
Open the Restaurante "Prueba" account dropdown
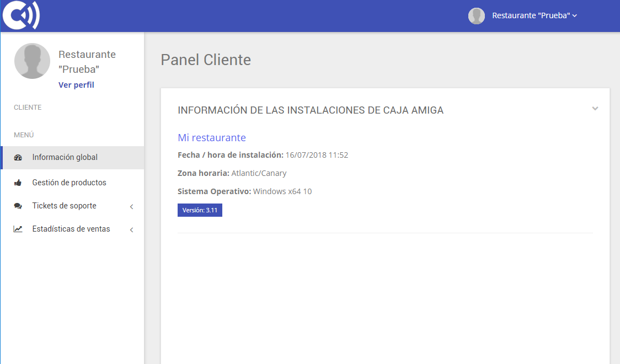533,15
